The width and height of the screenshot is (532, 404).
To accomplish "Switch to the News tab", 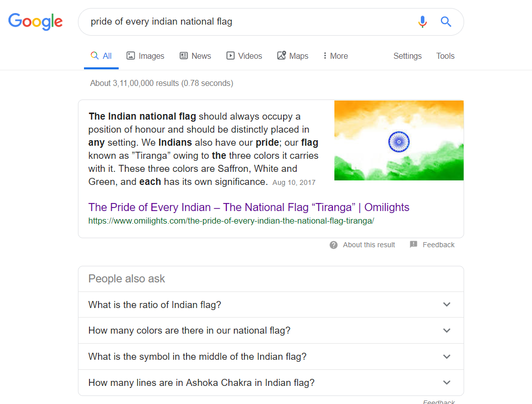I will click(x=195, y=56).
